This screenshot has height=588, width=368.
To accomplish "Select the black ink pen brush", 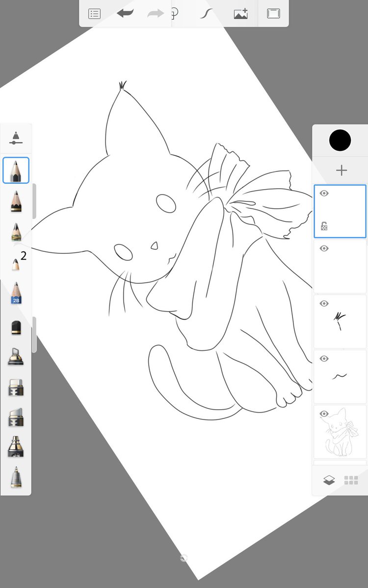I will (x=16, y=446).
